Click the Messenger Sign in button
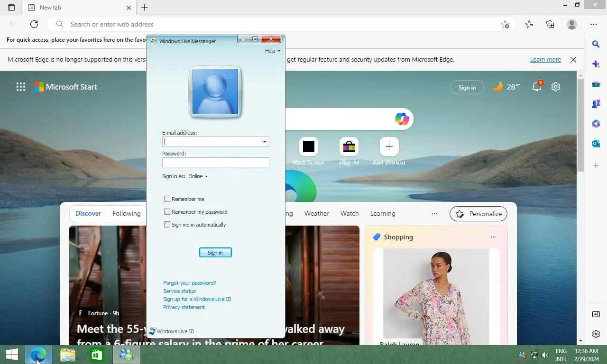Screen dimensions: 607x364 pyautogui.click(x=215, y=253)
